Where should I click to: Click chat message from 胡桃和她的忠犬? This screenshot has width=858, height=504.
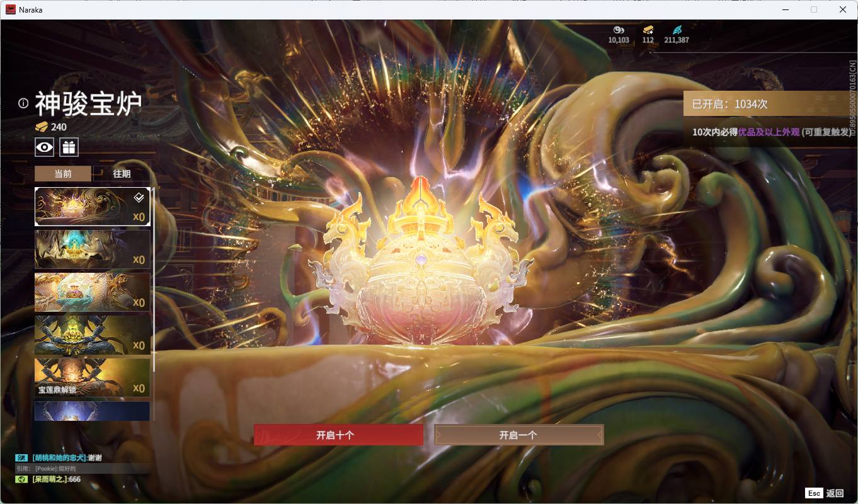[x=66, y=458]
